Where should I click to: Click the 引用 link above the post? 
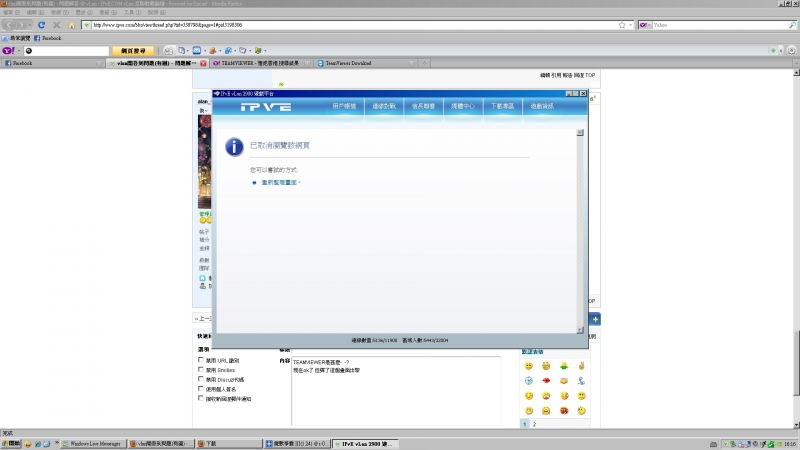pos(556,75)
